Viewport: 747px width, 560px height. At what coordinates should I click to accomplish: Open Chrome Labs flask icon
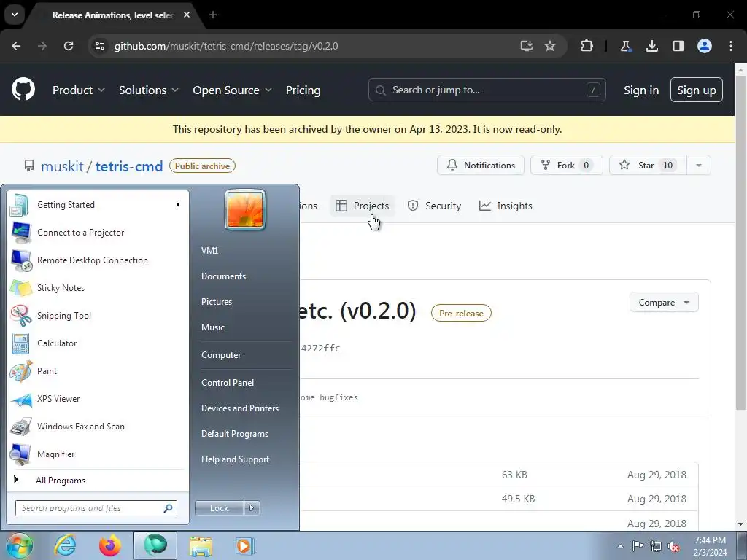click(x=625, y=46)
